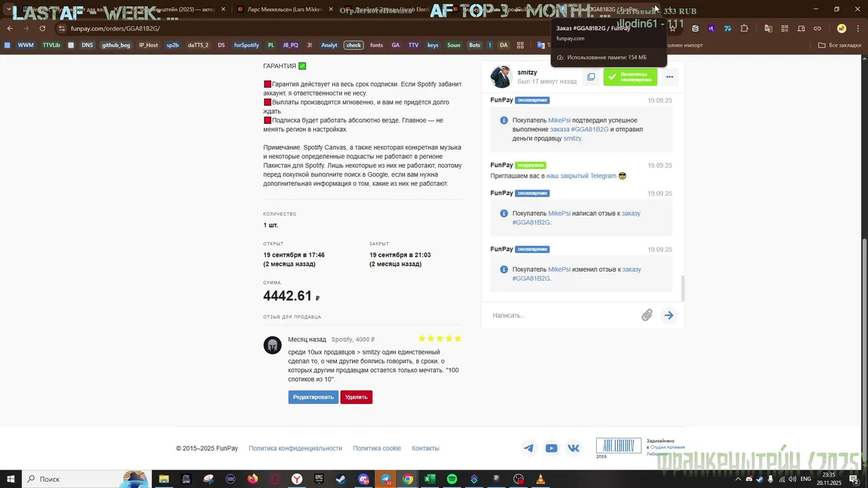The height and width of the screenshot is (488, 868).
Task: Open MikePsi link in 'изменил отзыв' message
Action: (559, 270)
